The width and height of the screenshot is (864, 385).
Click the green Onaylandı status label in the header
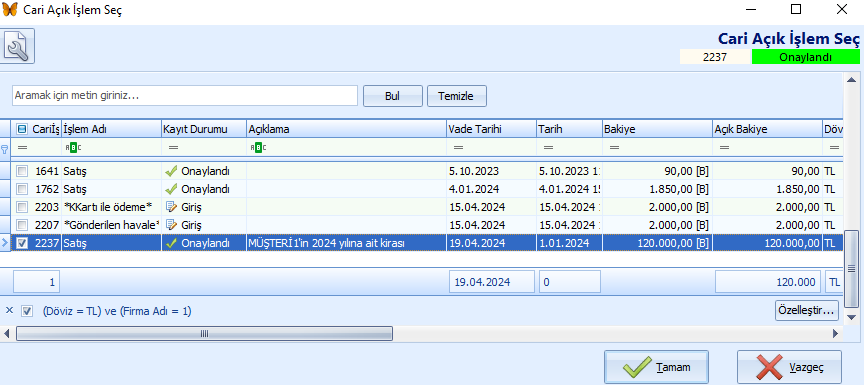[x=806, y=57]
